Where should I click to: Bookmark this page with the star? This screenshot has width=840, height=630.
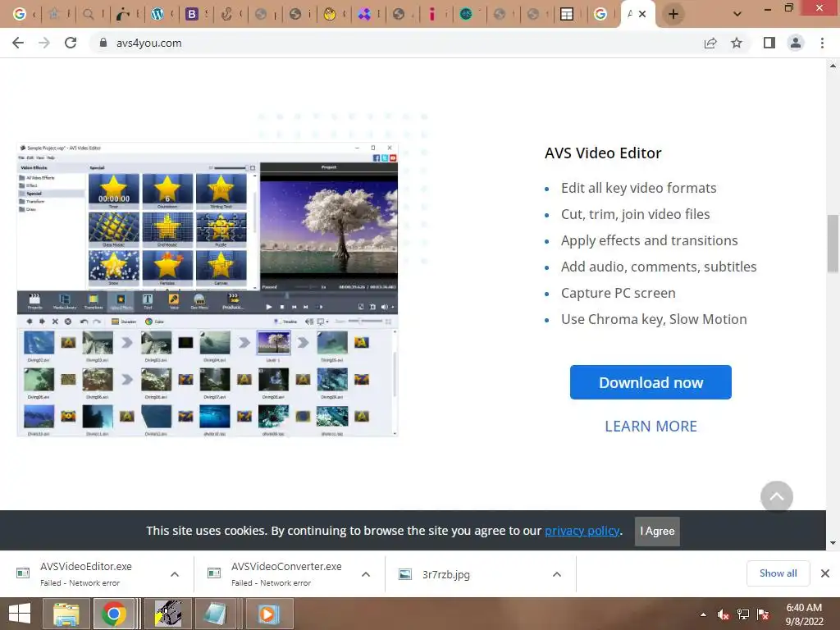click(737, 43)
